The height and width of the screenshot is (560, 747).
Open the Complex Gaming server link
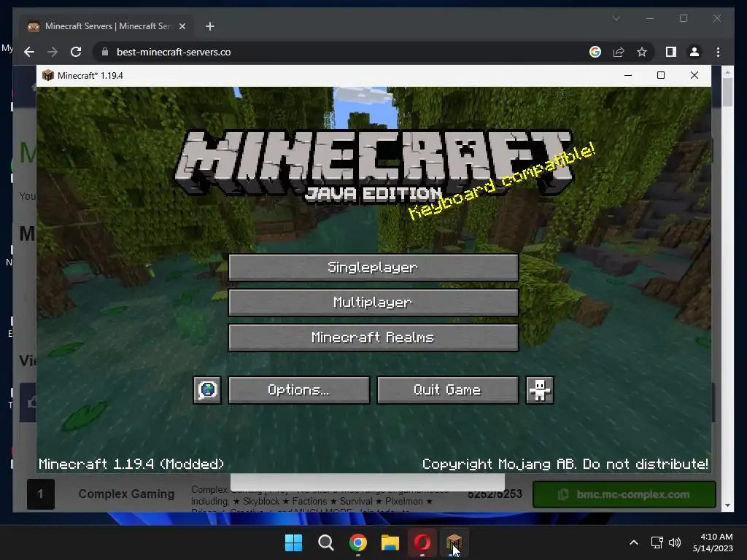(126, 494)
